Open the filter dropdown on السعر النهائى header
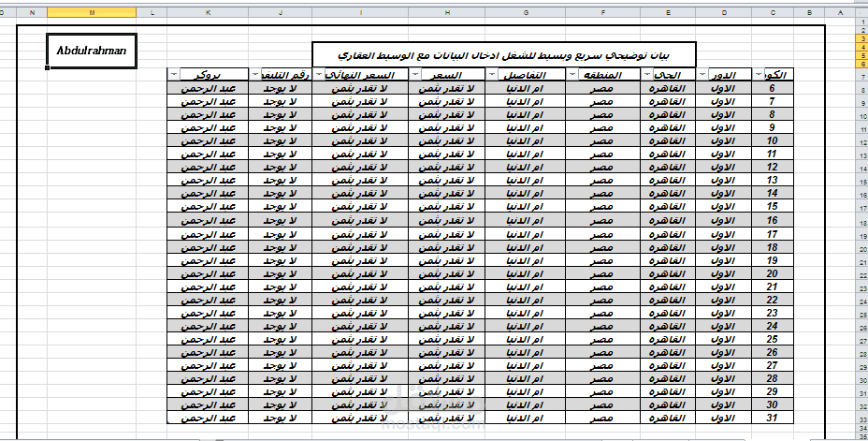 click(319, 74)
